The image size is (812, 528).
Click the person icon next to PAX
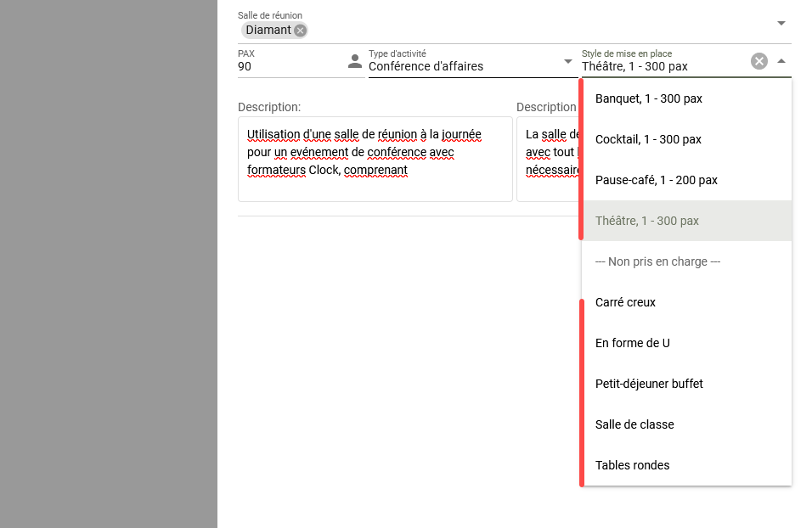pos(355,62)
